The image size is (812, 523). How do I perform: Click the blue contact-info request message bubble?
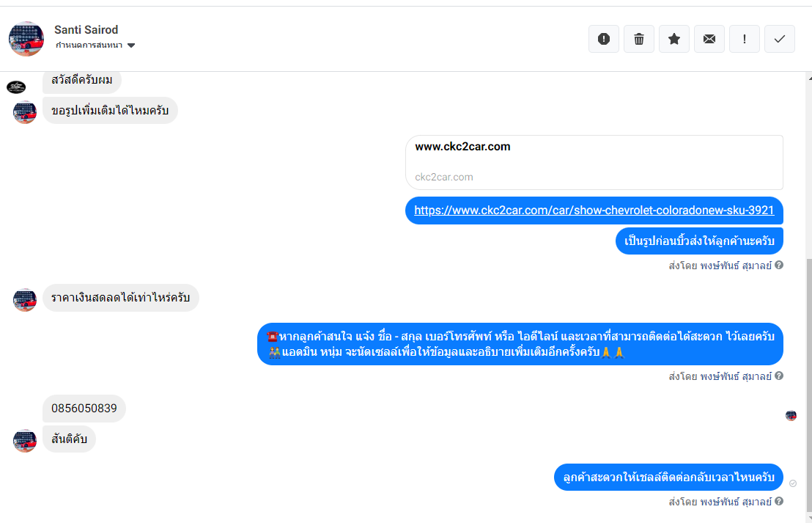tap(520, 344)
